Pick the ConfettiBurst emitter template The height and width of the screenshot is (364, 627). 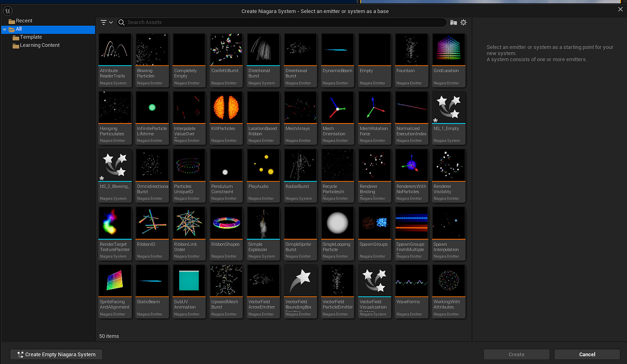coord(226,60)
